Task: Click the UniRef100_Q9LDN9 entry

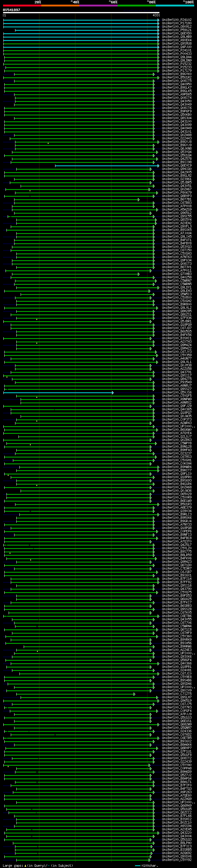Action: (177, 61)
